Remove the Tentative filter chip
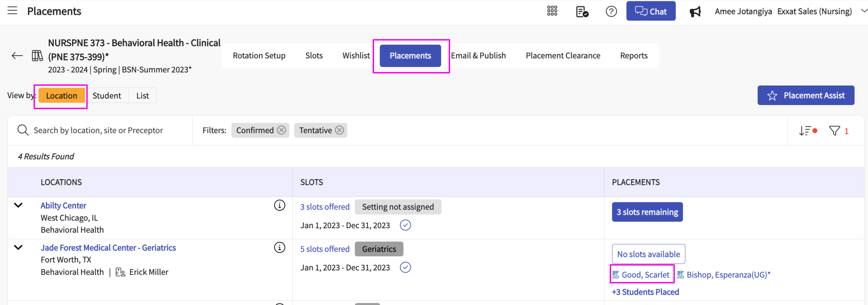868x305 pixels. tap(339, 130)
